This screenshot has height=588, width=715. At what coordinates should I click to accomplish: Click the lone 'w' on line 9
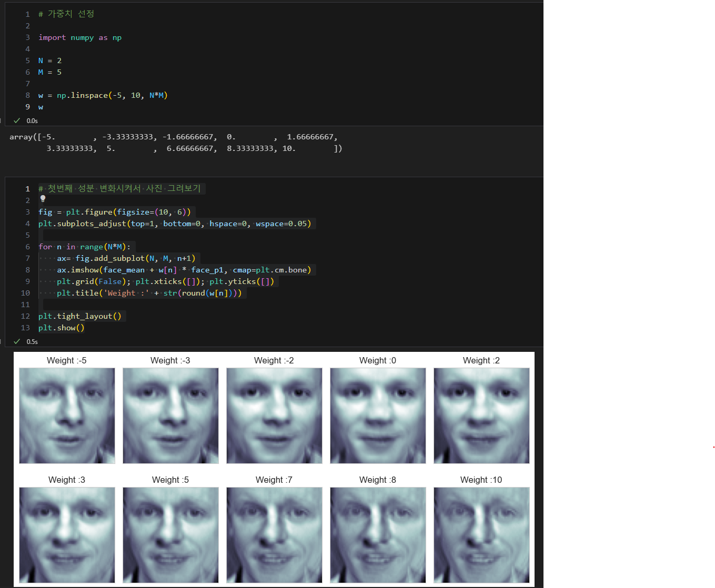click(41, 107)
